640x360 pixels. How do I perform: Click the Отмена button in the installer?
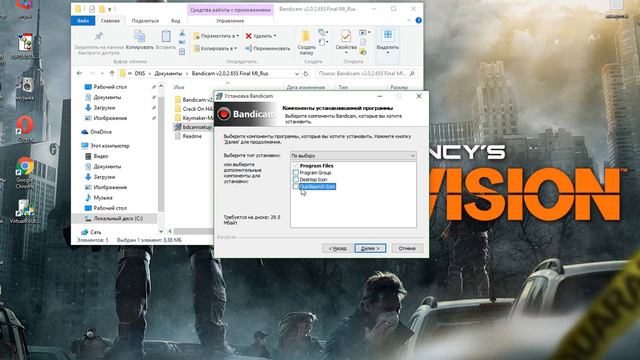pos(407,248)
